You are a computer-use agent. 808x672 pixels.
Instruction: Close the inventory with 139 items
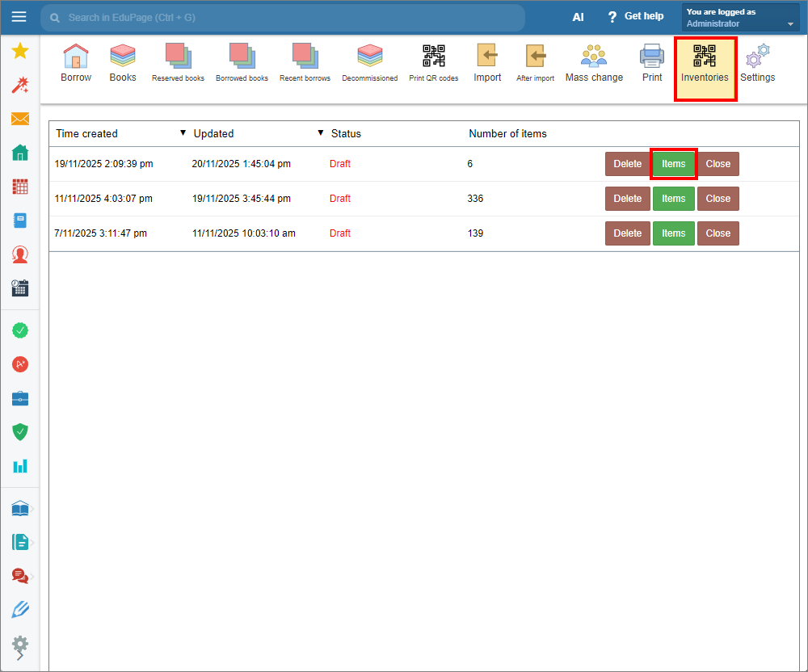coord(718,233)
